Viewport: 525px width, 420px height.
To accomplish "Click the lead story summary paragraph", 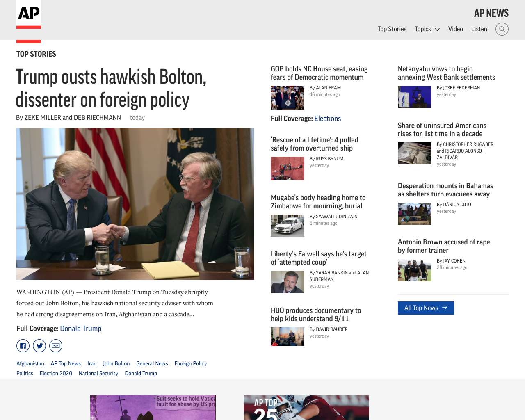I will [x=115, y=303].
